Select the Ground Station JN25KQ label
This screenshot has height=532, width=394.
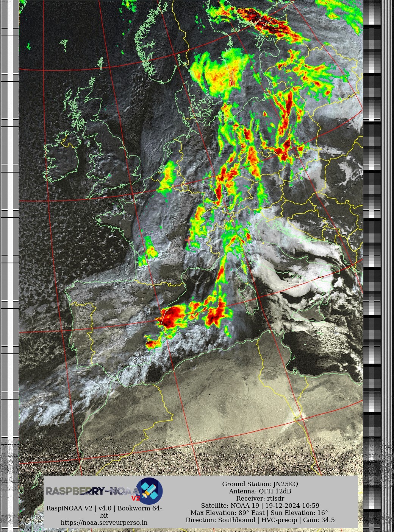(260, 484)
